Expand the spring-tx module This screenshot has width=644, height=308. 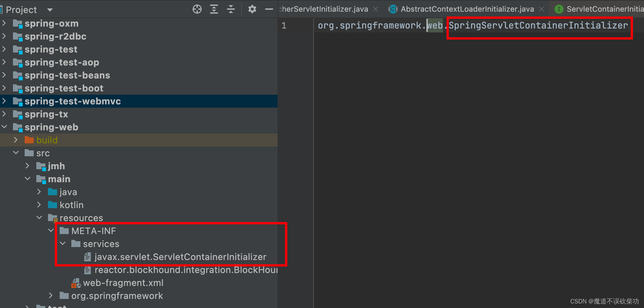coord(4,114)
